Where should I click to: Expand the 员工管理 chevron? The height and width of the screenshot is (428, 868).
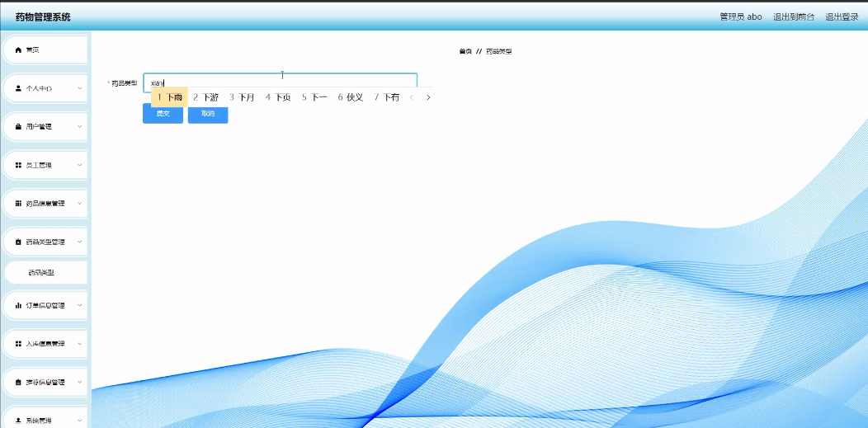80,165
